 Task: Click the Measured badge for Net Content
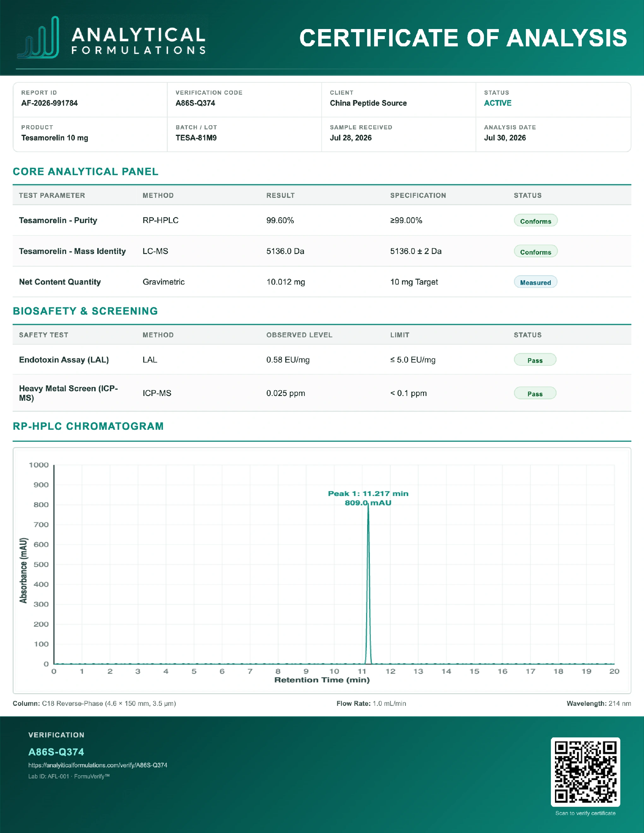(x=535, y=282)
